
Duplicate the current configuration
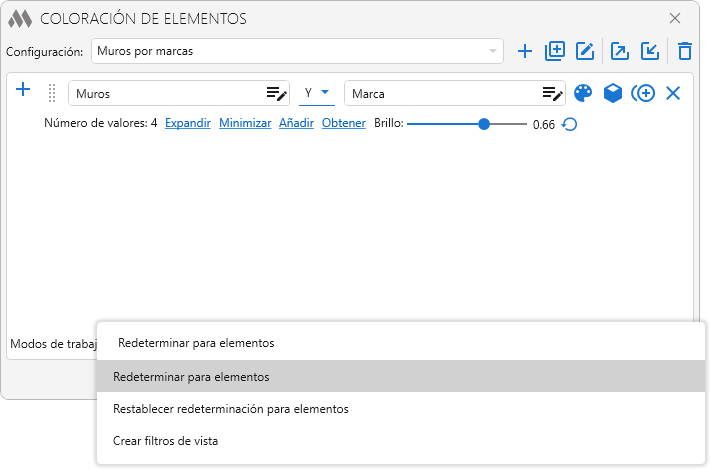555,51
